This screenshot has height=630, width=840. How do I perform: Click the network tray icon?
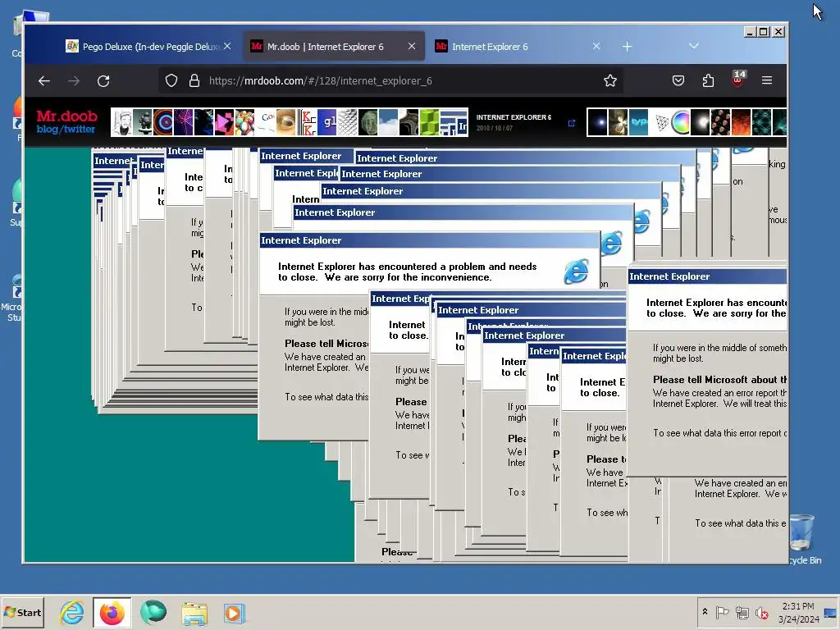[x=742, y=612]
